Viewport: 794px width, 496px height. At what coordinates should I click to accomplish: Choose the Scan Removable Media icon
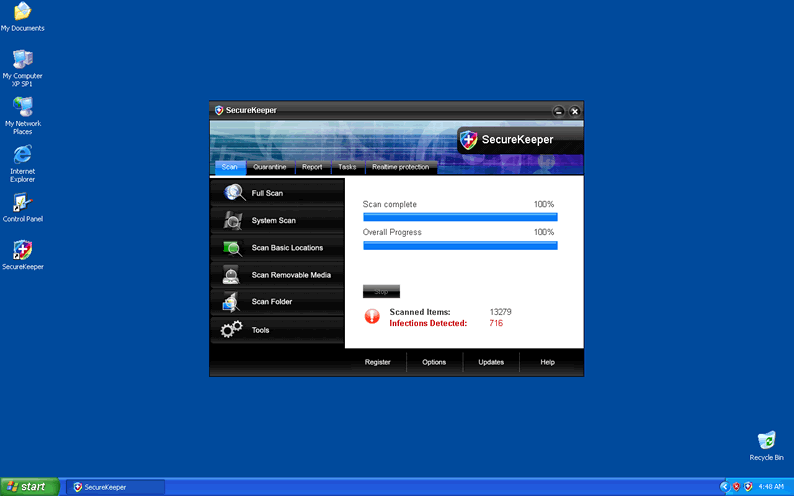pyautogui.click(x=232, y=275)
